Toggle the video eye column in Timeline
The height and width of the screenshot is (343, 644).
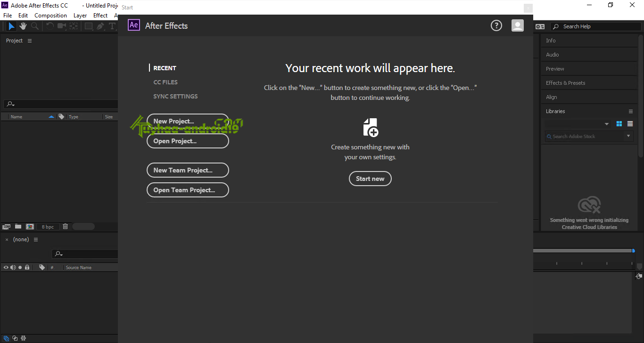(6, 267)
